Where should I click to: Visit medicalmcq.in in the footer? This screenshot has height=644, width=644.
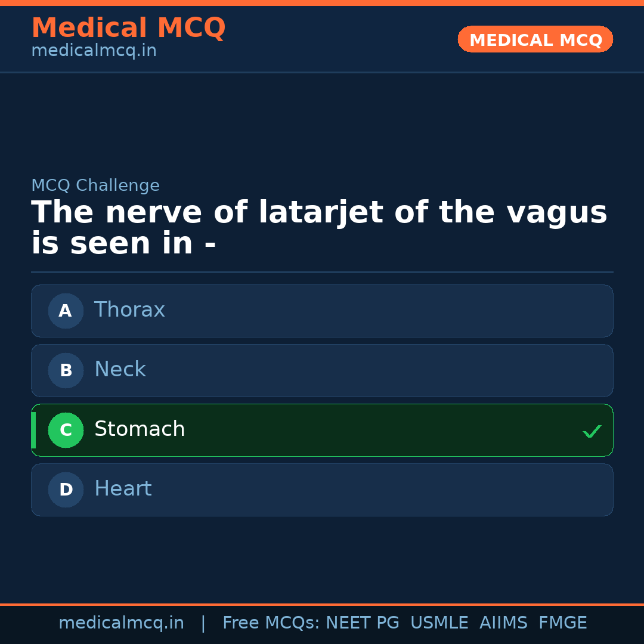(122, 622)
